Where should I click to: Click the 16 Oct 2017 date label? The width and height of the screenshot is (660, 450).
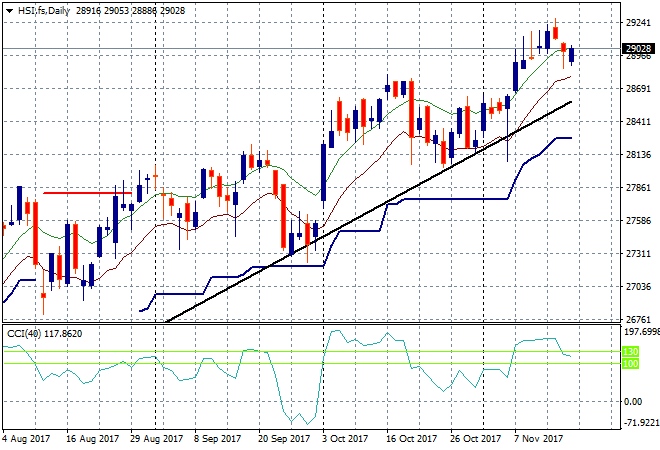[412, 439]
